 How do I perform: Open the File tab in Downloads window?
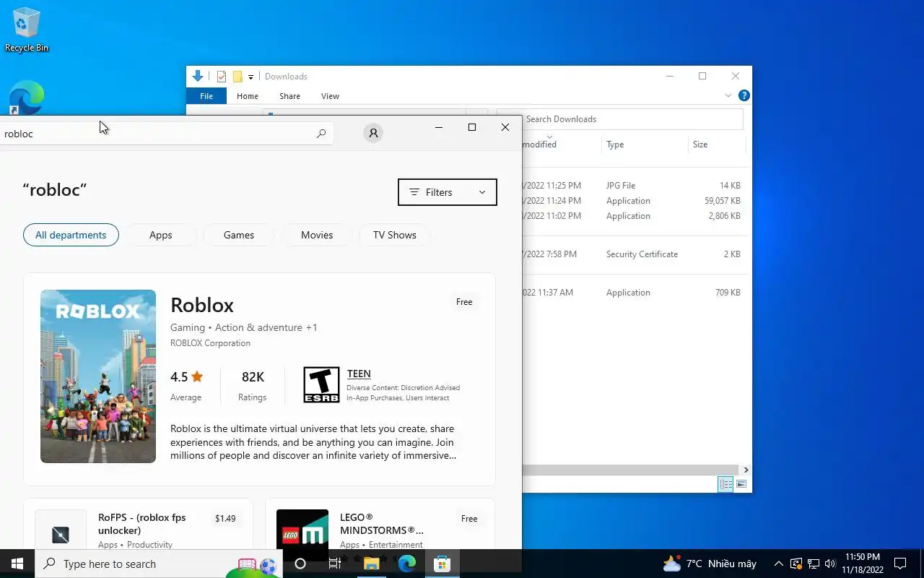(x=206, y=96)
